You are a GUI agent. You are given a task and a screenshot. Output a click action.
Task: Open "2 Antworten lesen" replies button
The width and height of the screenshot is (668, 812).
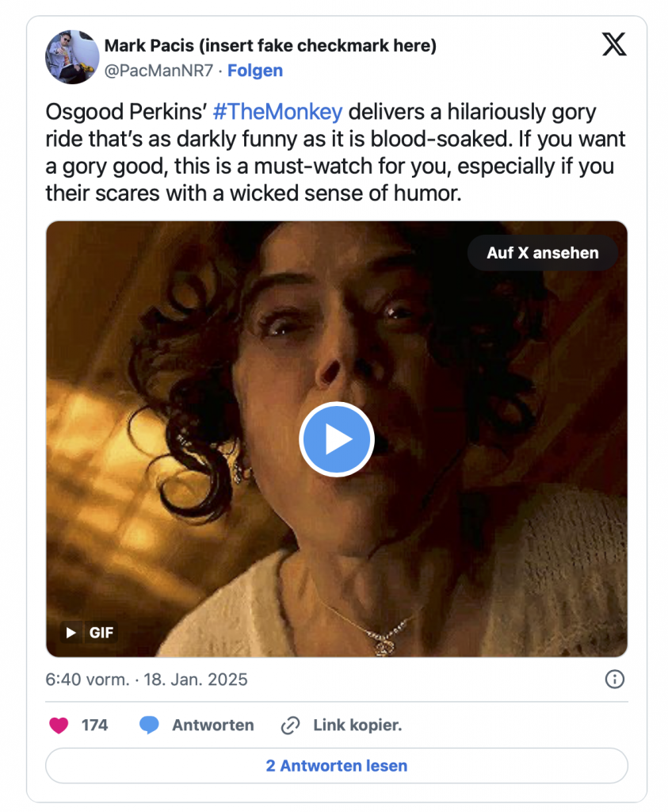336,766
